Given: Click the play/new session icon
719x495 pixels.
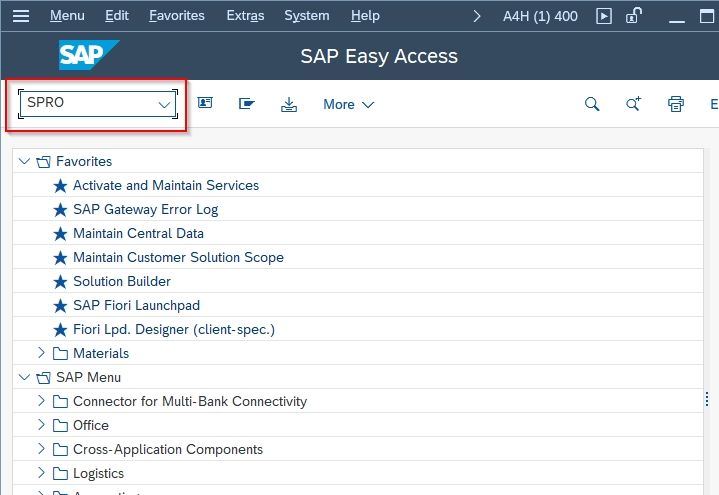Looking at the screenshot, I should (603, 17).
